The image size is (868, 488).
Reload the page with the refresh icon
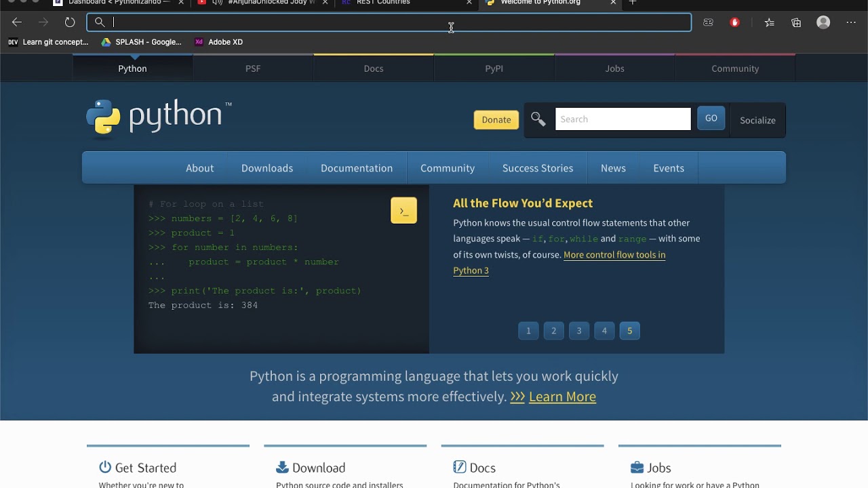coord(70,22)
